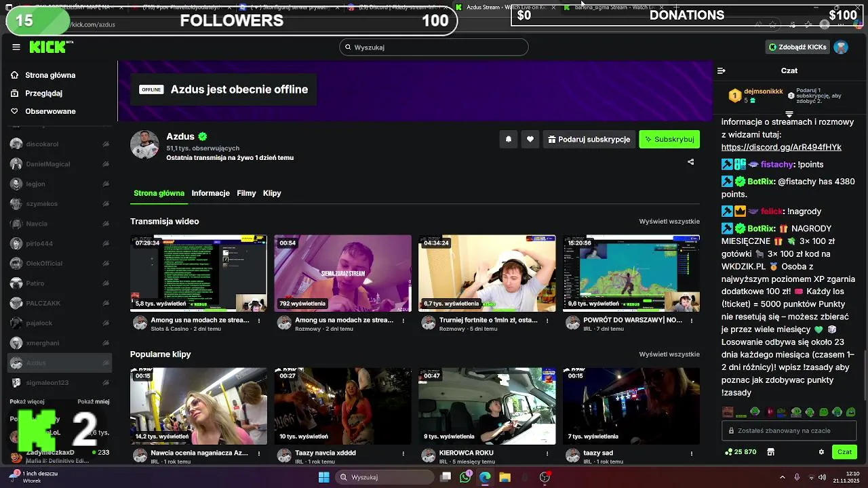
Task: Open options for Nawcia ocenia clip
Action: tap(259, 453)
